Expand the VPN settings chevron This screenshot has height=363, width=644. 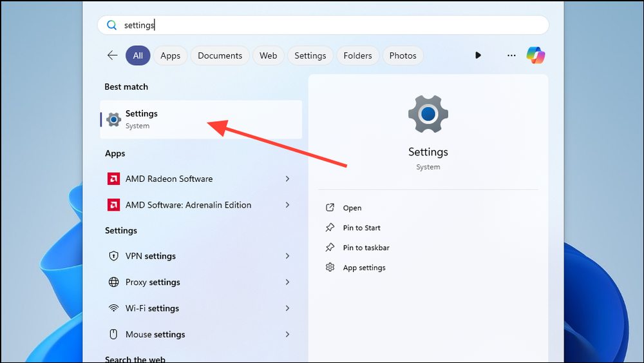pyautogui.click(x=287, y=256)
